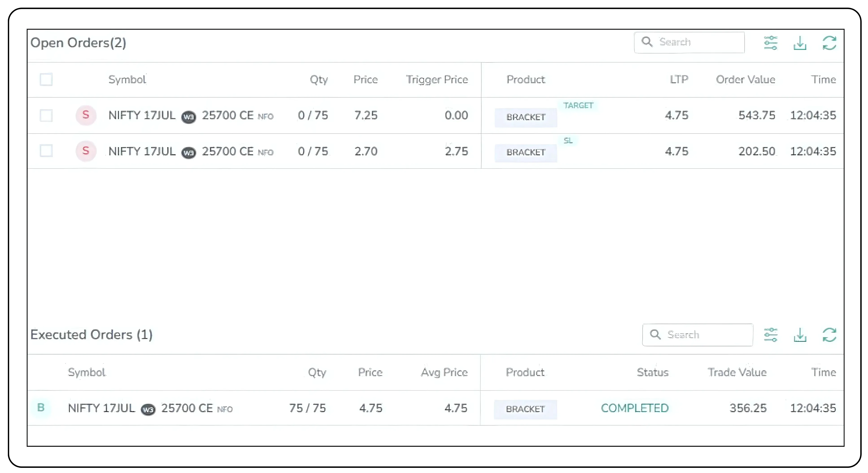Select all open orders via header checkbox
Viewport: 868px width, 473px height.
point(46,79)
